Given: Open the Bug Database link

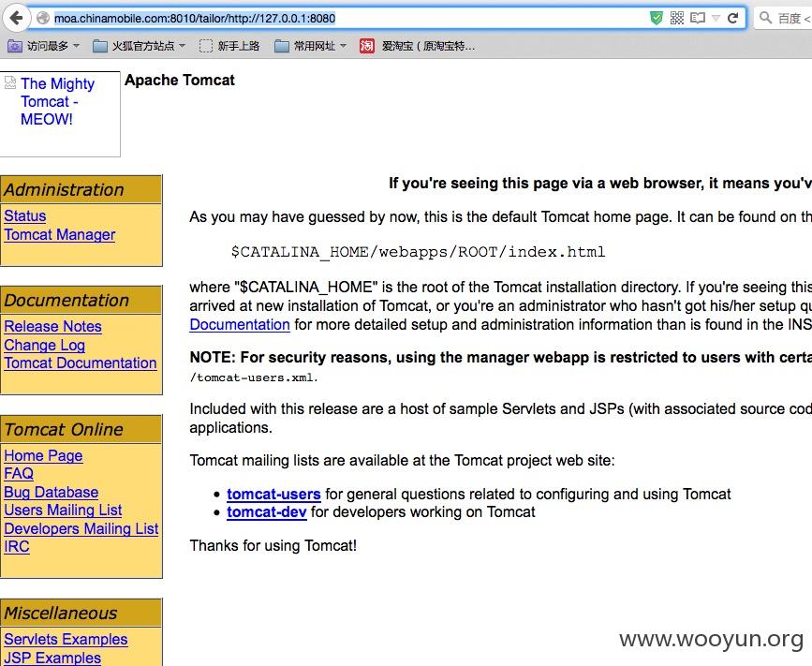Looking at the screenshot, I should (52, 492).
